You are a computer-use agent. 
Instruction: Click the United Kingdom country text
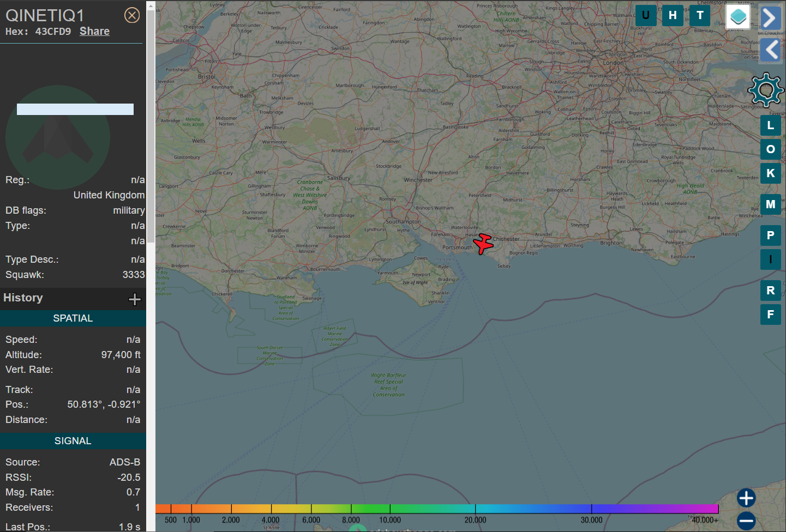pos(109,195)
